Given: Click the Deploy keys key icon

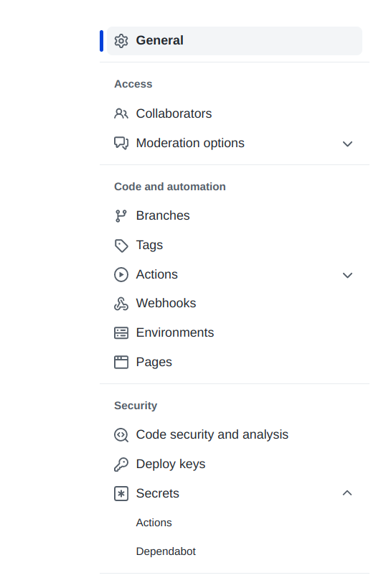Looking at the screenshot, I should tap(121, 465).
